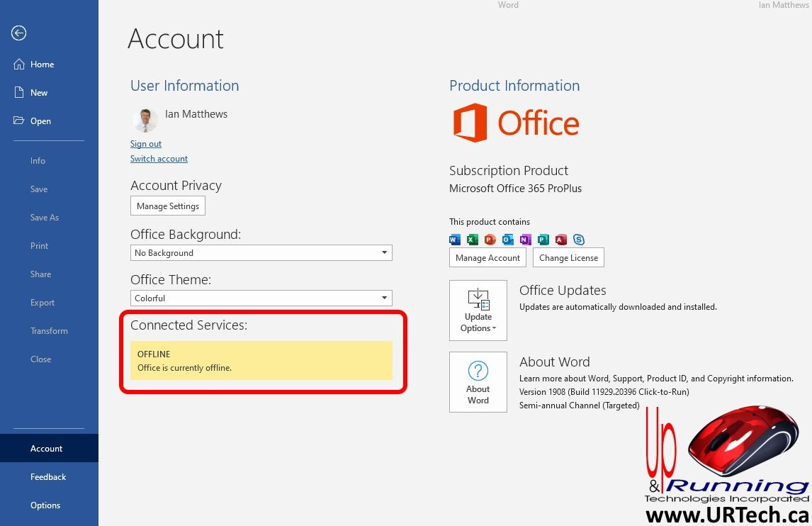The height and width of the screenshot is (526, 812).
Task: Select New in the sidebar
Action: [x=49, y=93]
